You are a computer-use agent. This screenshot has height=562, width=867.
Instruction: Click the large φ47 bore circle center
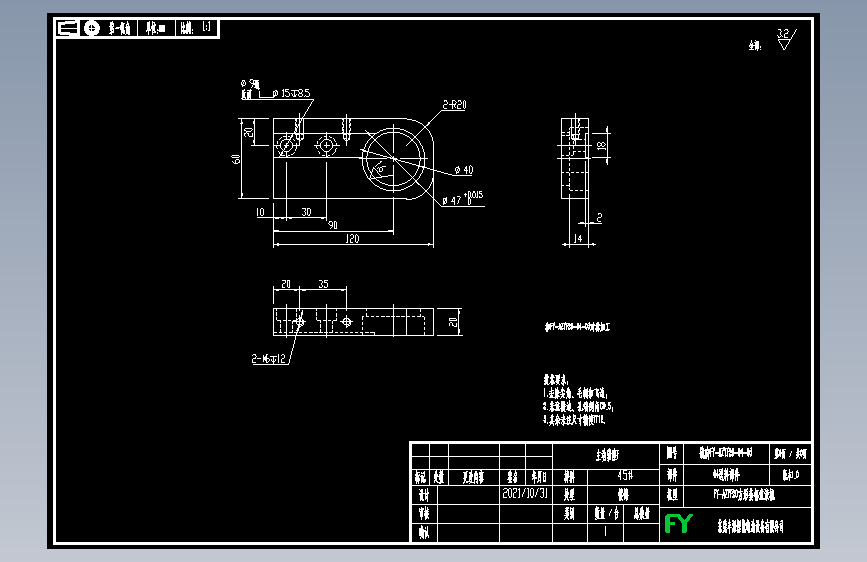[x=393, y=159]
